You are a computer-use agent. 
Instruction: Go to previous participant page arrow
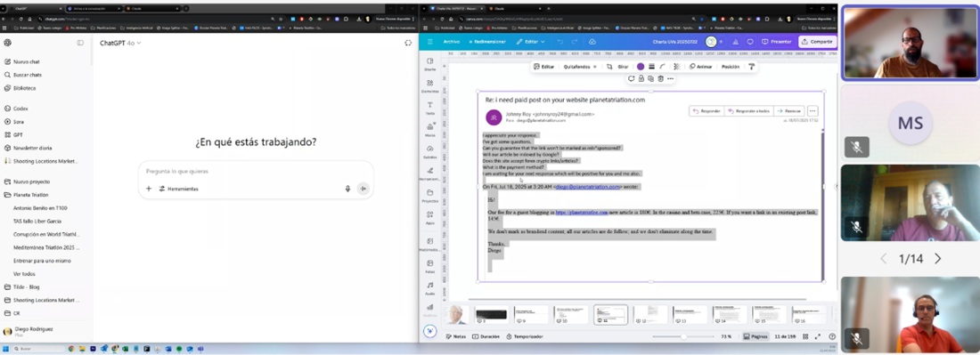tap(883, 258)
